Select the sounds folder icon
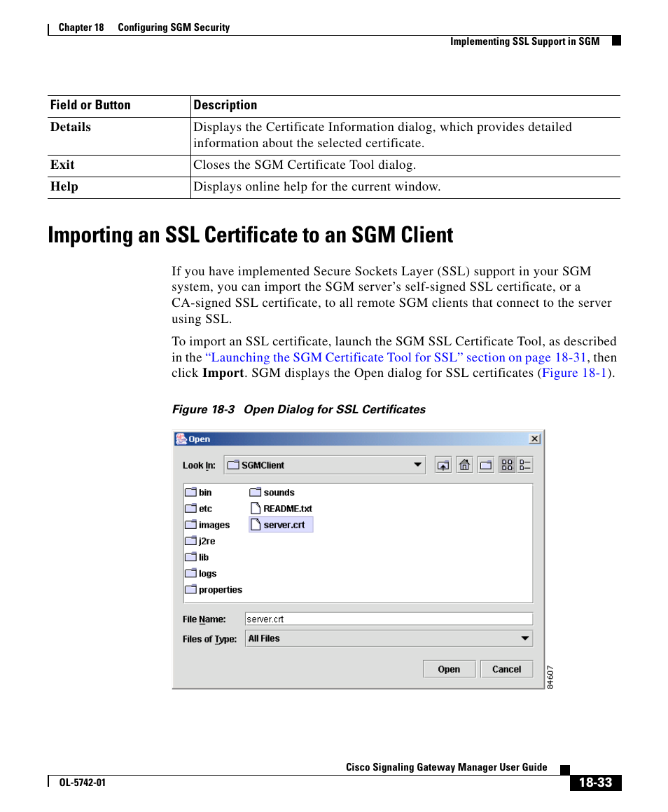The width and height of the screenshot is (668, 812). 256,492
